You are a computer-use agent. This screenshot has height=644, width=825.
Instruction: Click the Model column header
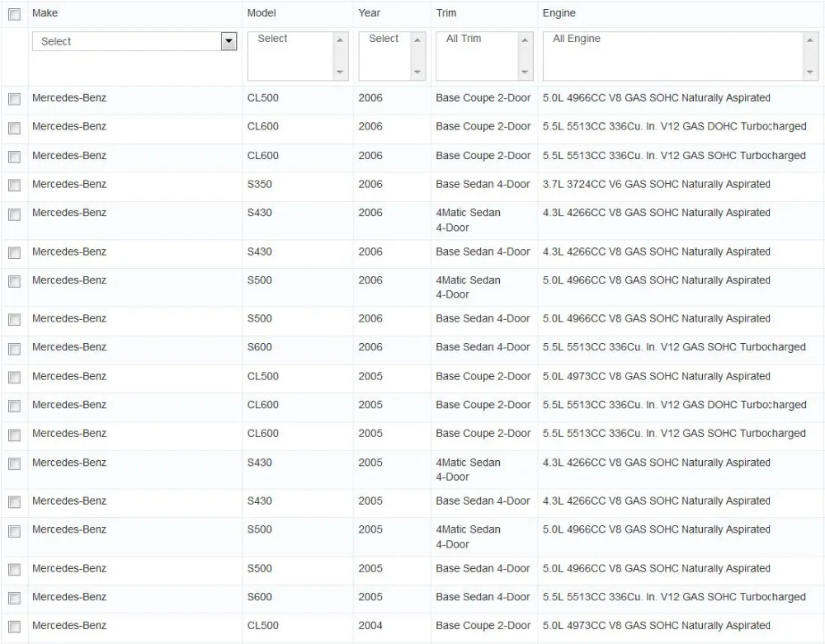click(x=262, y=12)
